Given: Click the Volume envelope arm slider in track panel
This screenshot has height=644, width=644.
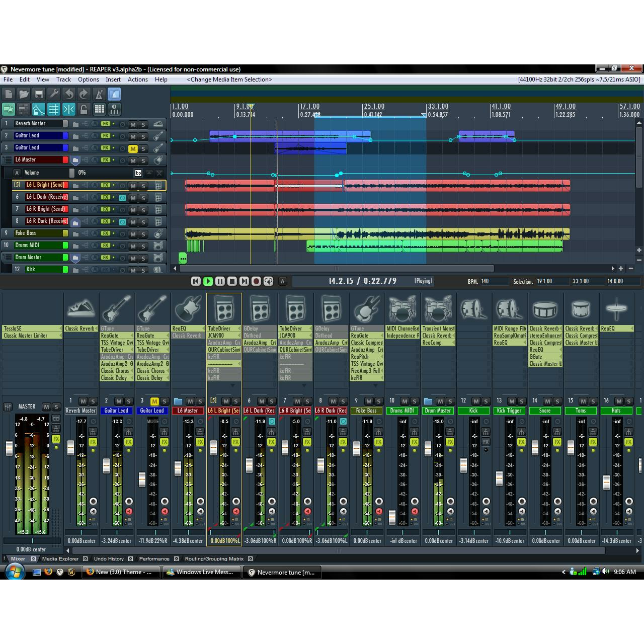Looking at the screenshot, I should (x=71, y=173).
